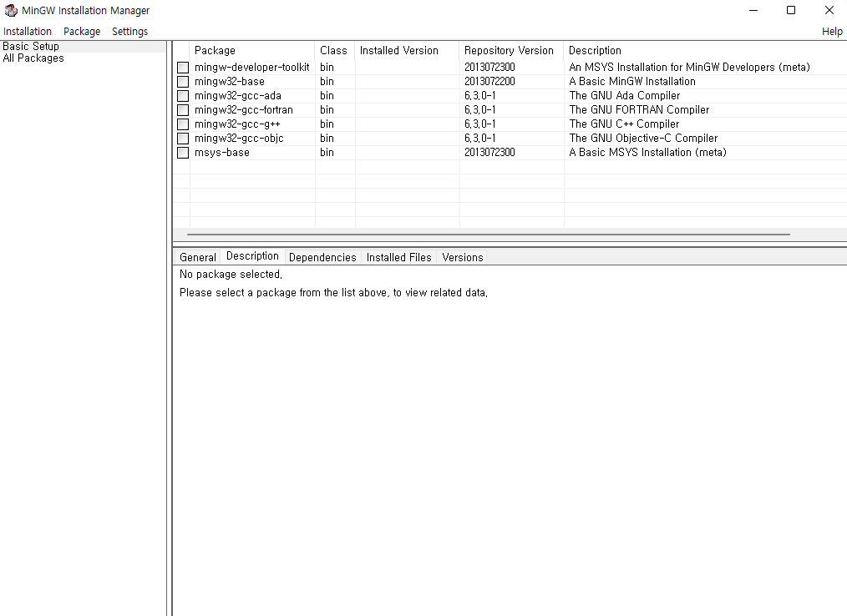
Task: Click the 'No package selected.' message
Action: pyautogui.click(x=231, y=275)
